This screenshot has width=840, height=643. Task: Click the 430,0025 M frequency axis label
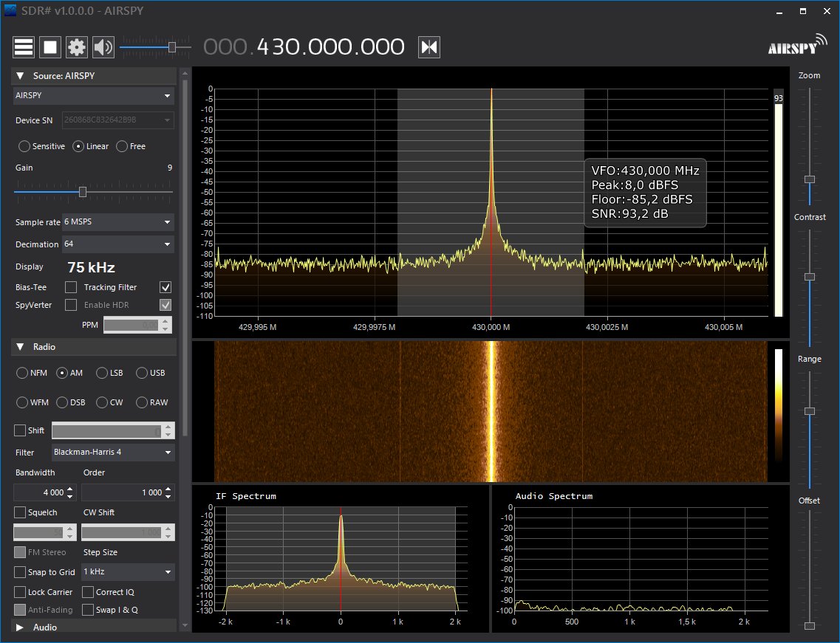607,327
